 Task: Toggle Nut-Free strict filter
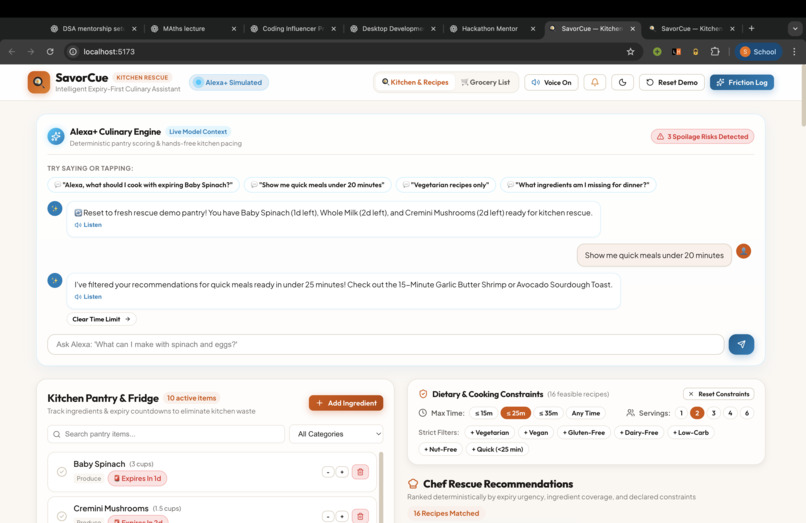[x=441, y=449]
